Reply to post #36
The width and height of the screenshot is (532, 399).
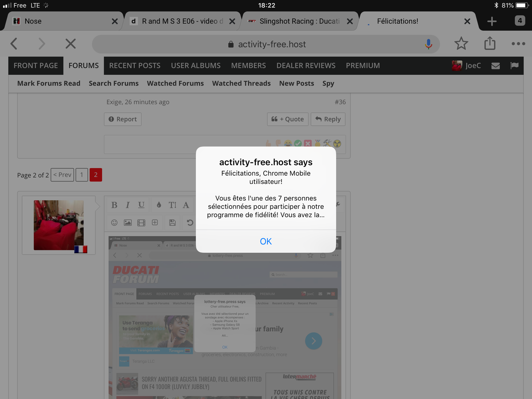click(328, 119)
